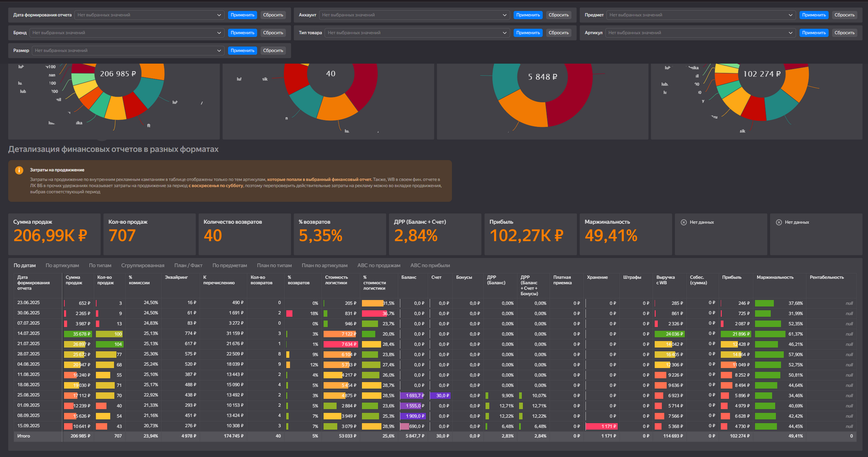Reset the Аккаунт filter with Сбросить
The width and height of the screenshot is (868, 457).
[559, 15]
